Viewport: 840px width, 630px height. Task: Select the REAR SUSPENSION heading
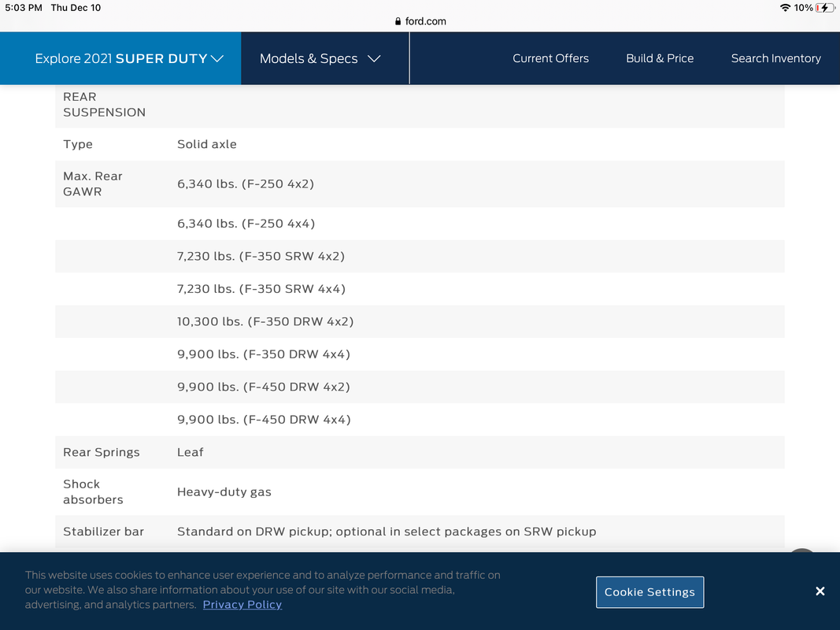[104, 105]
